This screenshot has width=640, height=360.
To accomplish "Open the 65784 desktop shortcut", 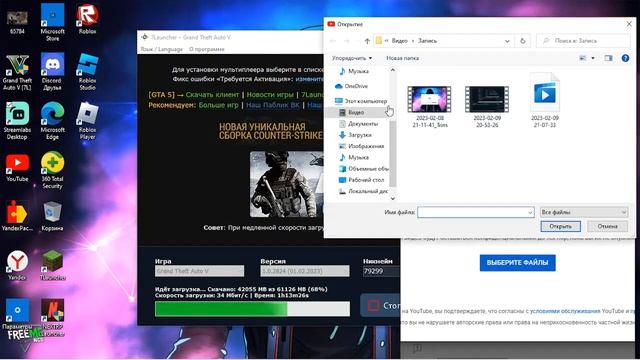I will coord(17,22).
